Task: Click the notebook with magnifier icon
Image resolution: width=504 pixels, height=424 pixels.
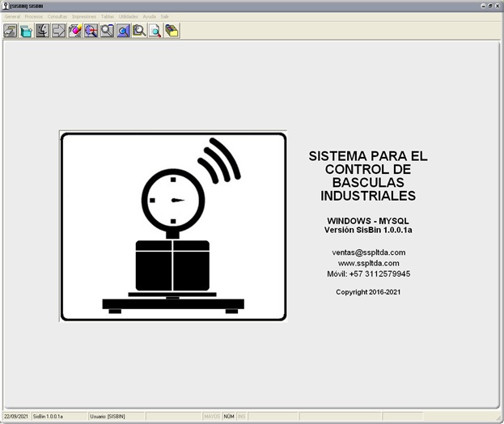Action: pos(139,31)
